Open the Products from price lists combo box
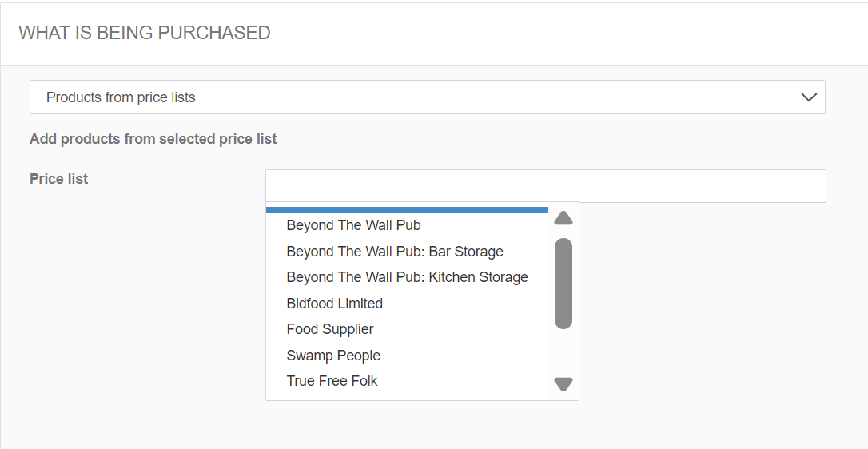Image resolution: width=868 pixels, height=449 pixels. click(x=428, y=97)
